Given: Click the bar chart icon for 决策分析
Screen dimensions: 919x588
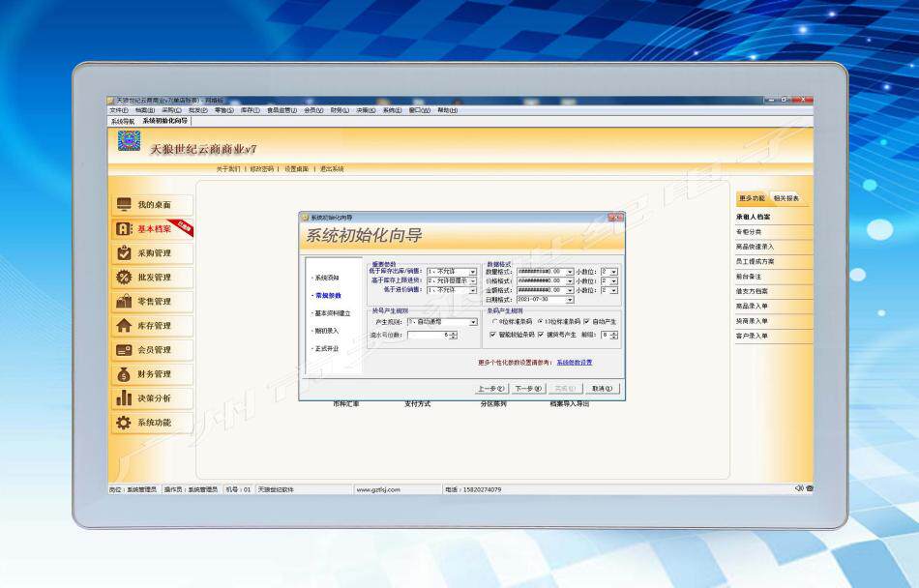Looking at the screenshot, I should pyautogui.click(x=124, y=397).
